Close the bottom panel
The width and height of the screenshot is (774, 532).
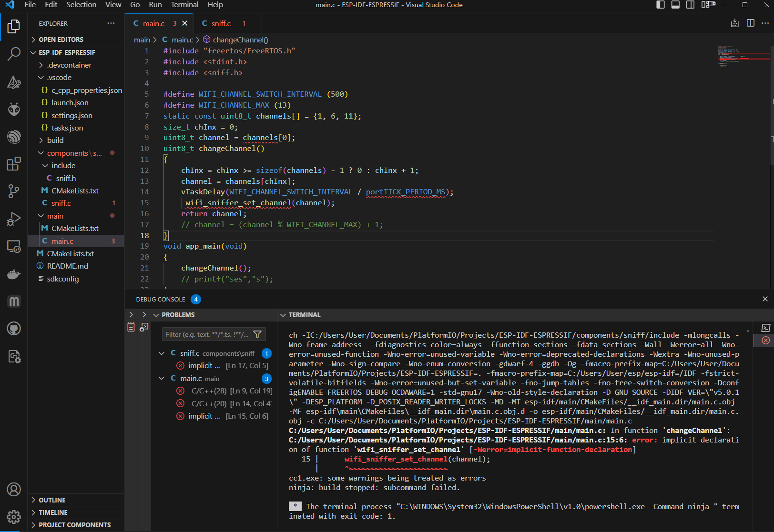[x=765, y=299]
